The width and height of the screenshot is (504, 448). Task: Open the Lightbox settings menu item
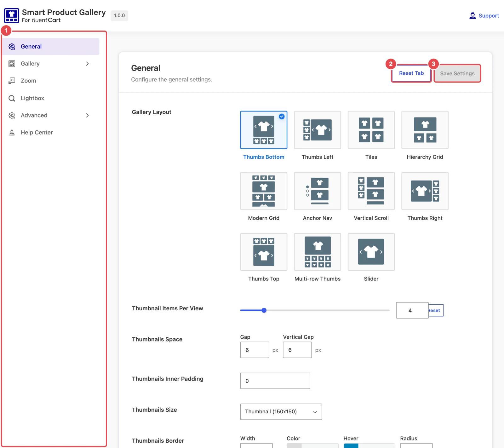click(x=51, y=98)
